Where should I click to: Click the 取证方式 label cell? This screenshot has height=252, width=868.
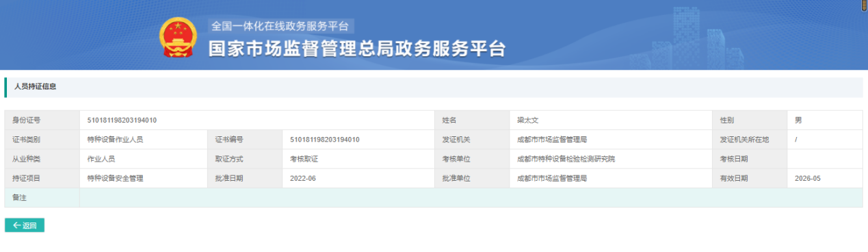tap(245, 159)
